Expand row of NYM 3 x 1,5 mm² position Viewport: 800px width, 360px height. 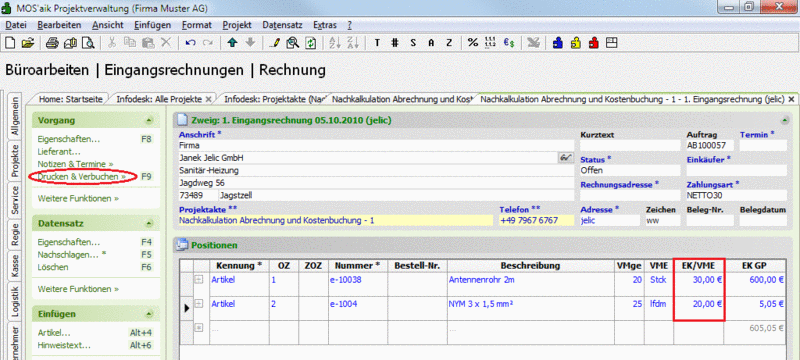pos(199,303)
